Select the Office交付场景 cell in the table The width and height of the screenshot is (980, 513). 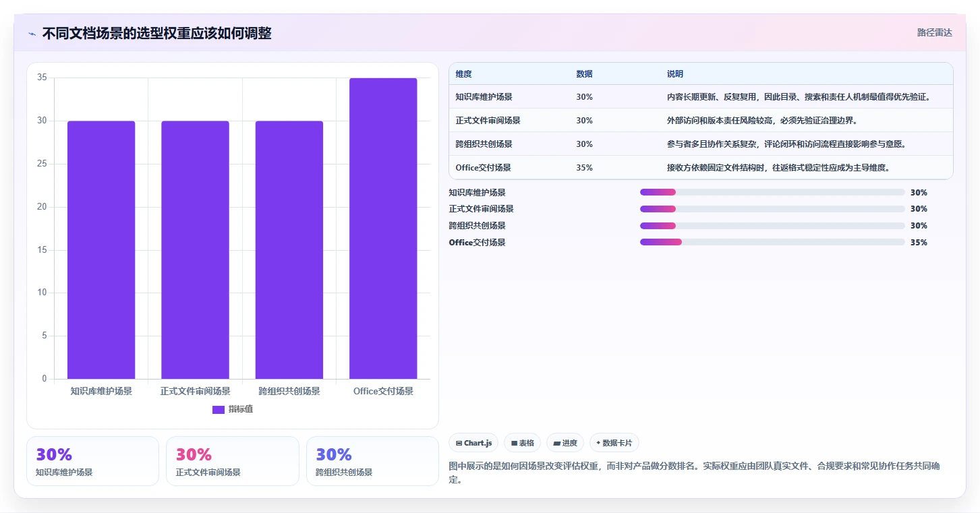(483, 168)
